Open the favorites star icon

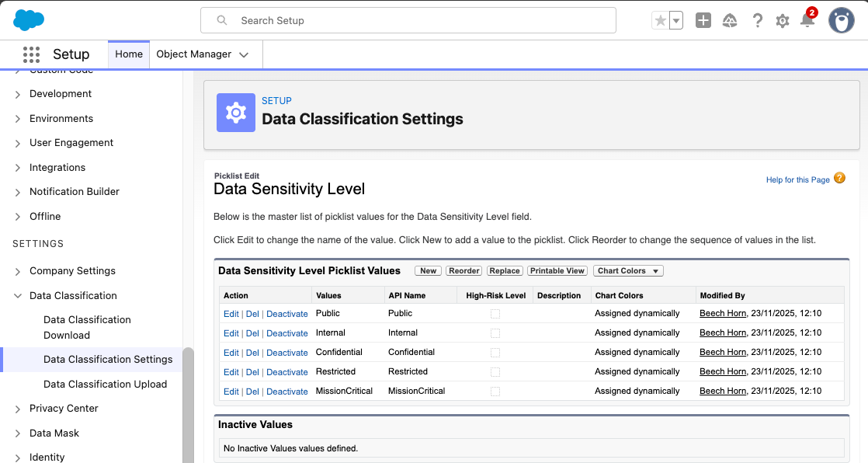pyautogui.click(x=661, y=20)
